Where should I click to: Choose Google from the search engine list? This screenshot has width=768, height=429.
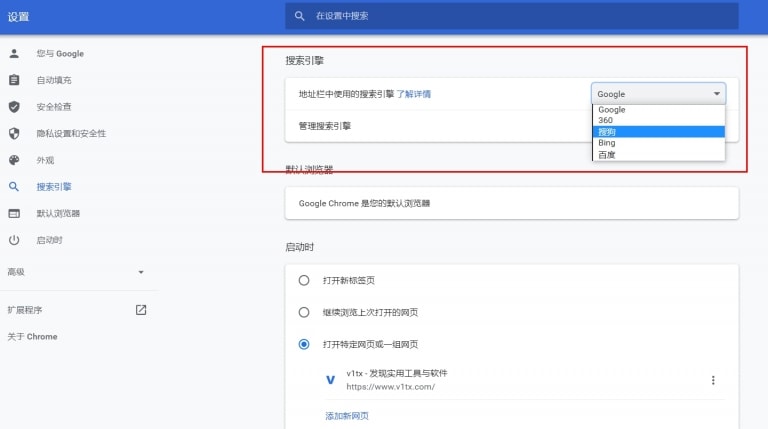[658, 110]
